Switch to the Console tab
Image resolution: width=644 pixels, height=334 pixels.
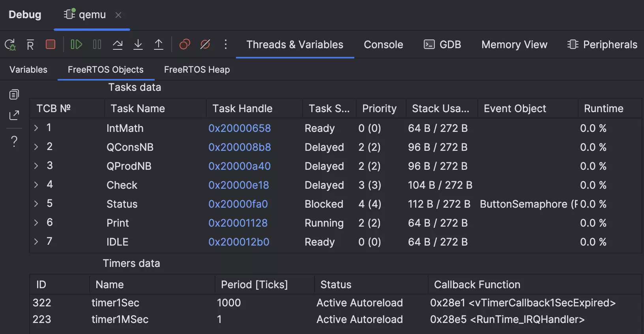pos(383,45)
